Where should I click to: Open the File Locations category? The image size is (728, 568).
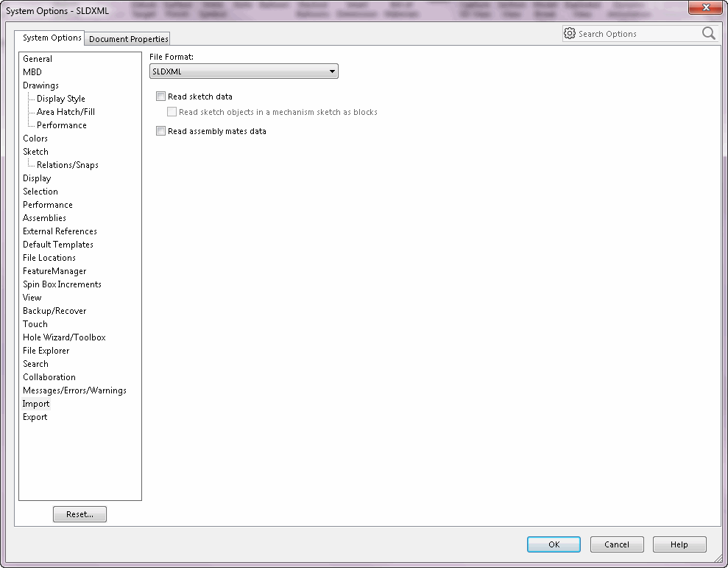(x=49, y=258)
